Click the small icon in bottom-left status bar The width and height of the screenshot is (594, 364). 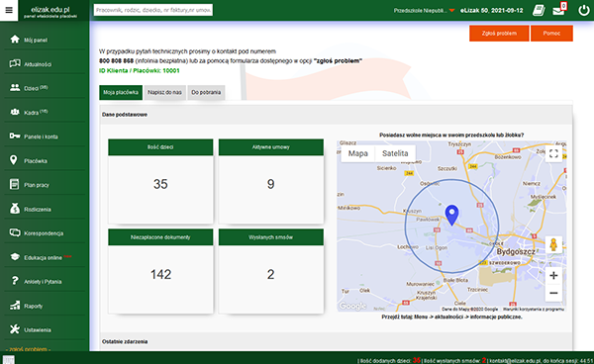9,360
